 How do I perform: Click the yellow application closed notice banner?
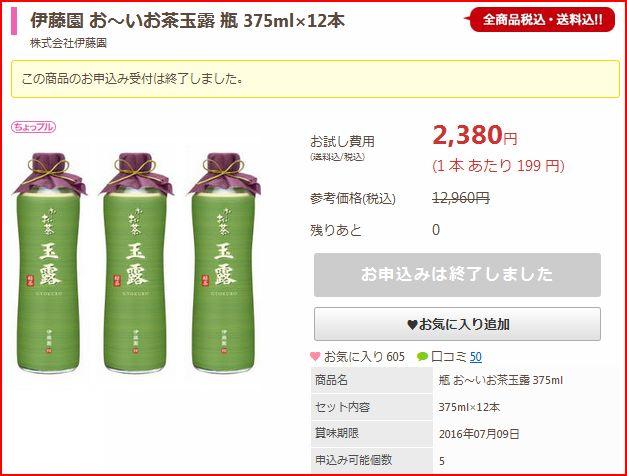coord(315,79)
